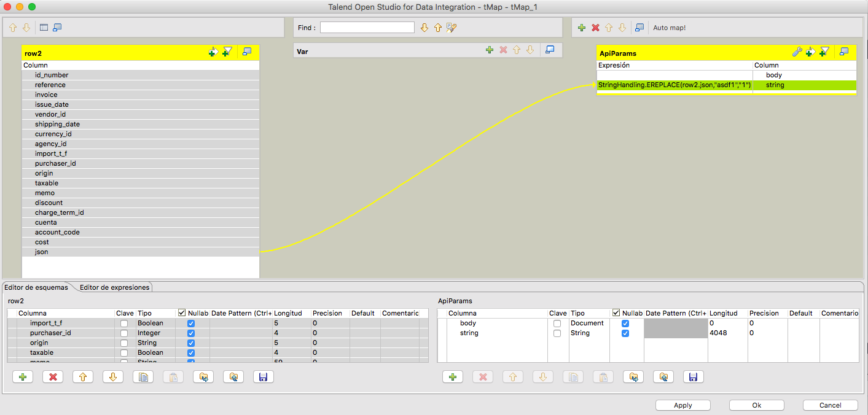Select the json column in row2
The width and height of the screenshot is (868, 415).
click(x=141, y=252)
